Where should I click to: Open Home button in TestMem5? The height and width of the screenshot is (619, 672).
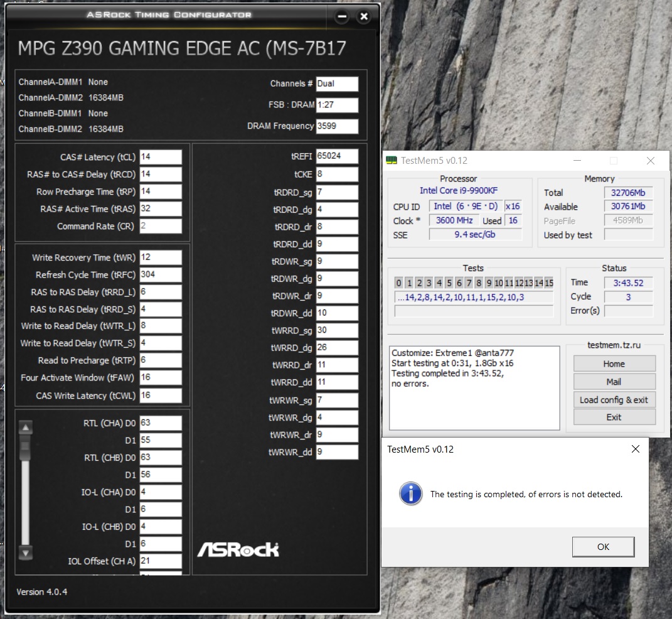tap(614, 363)
